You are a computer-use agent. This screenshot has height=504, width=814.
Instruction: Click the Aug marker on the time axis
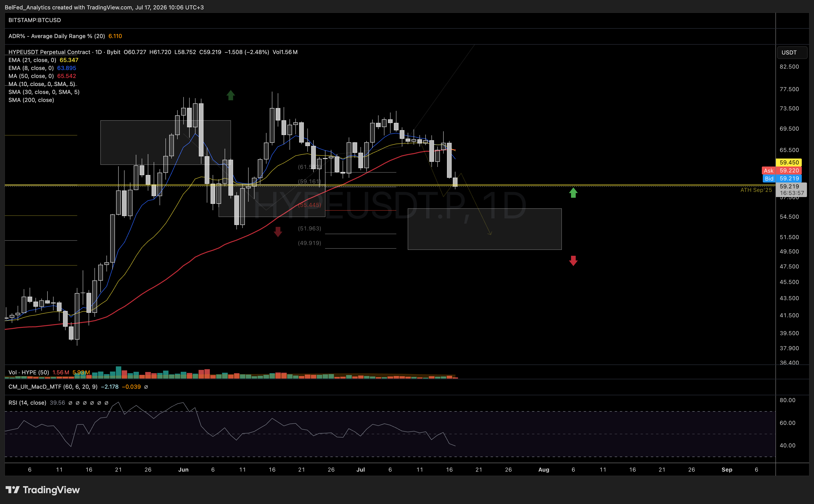click(x=544, y=470)
